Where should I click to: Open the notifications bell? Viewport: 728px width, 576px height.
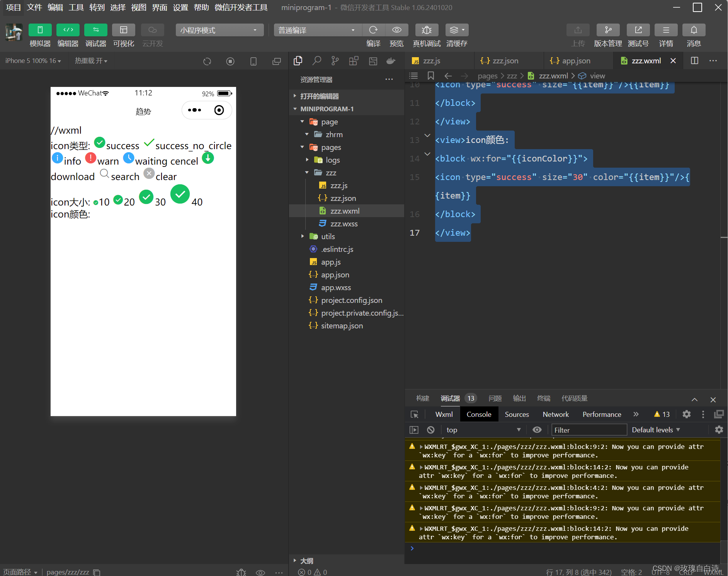(694, 30)
